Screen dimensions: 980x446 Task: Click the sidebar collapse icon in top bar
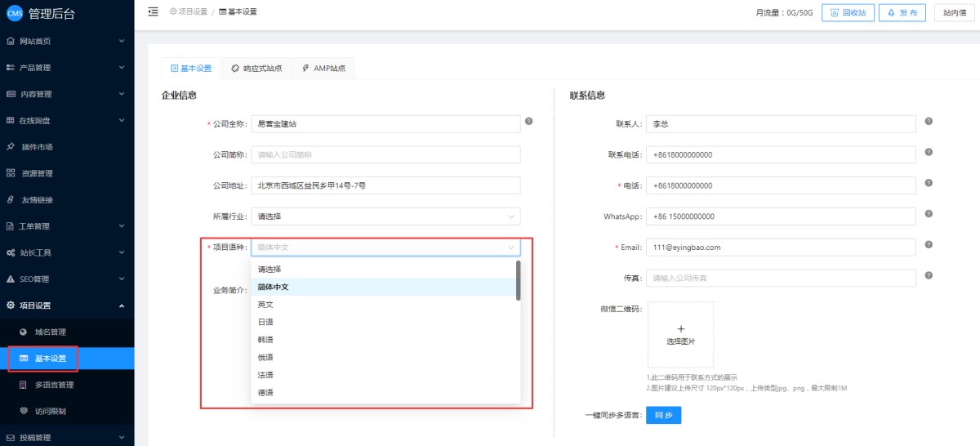(153, 11)
